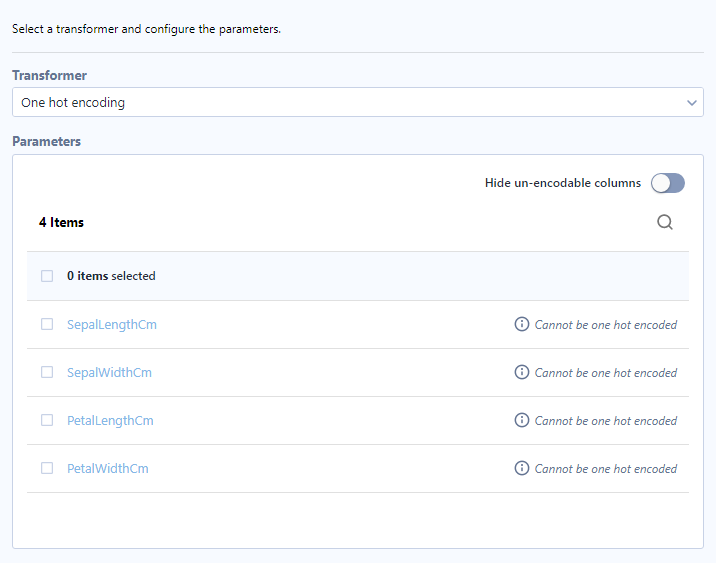
Task: Click info icon beside SepalWidthCm message
Action: click(521, 372)
